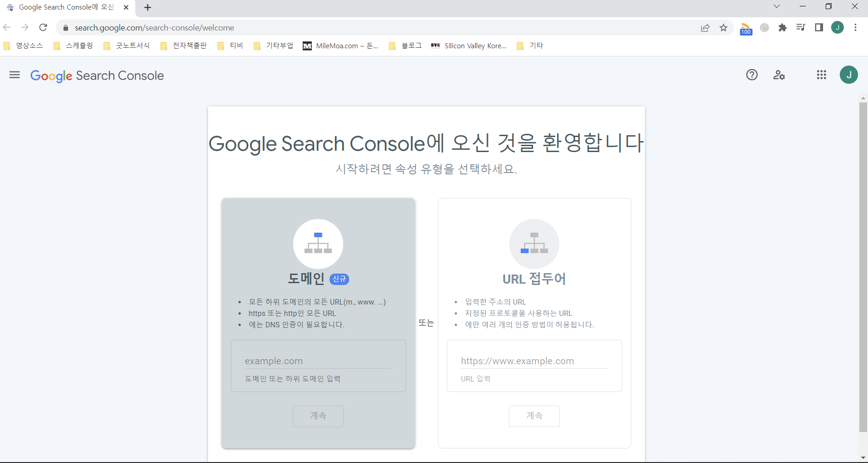Select the 도메인 heading
The height and width of the screenshot is (463, 868).
click(306, 279)
